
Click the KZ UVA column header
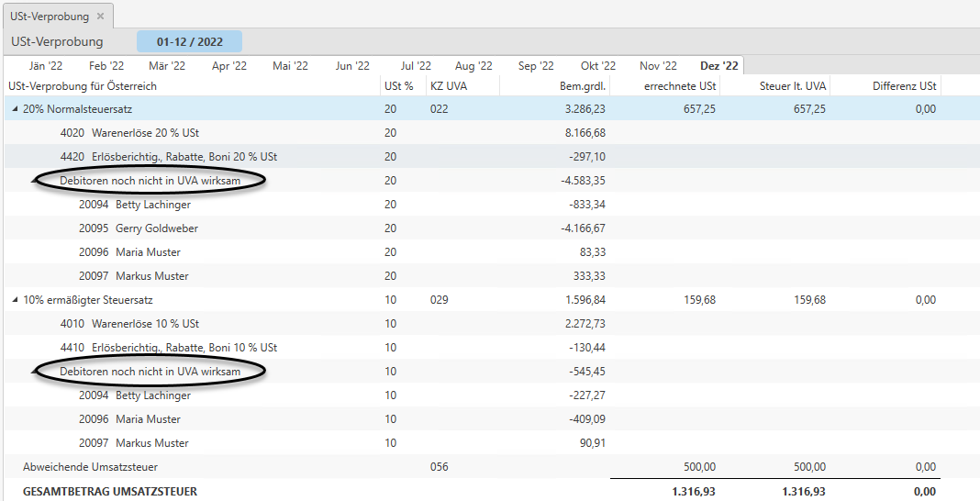[x=448, y=86]
